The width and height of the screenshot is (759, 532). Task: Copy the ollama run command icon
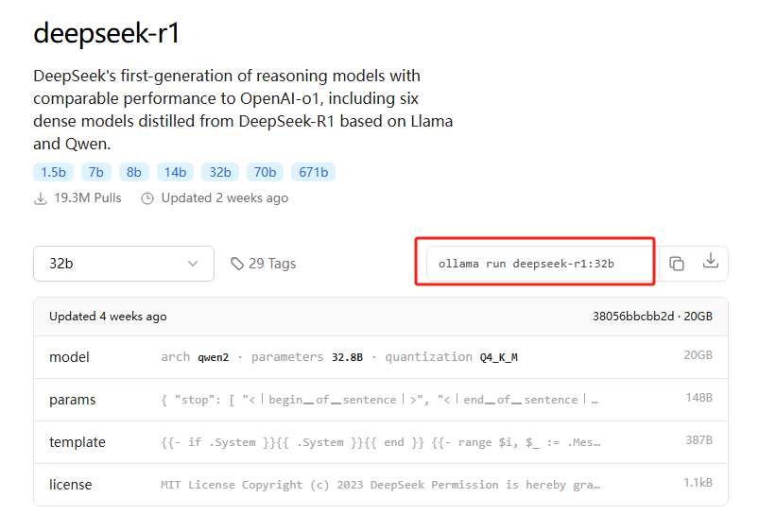pos(676,264)
